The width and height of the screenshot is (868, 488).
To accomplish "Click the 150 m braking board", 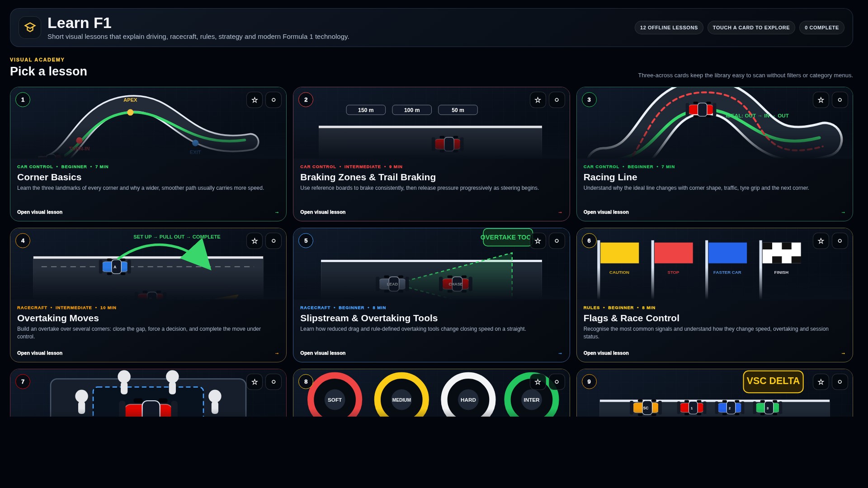I will (x=366, y=110).
